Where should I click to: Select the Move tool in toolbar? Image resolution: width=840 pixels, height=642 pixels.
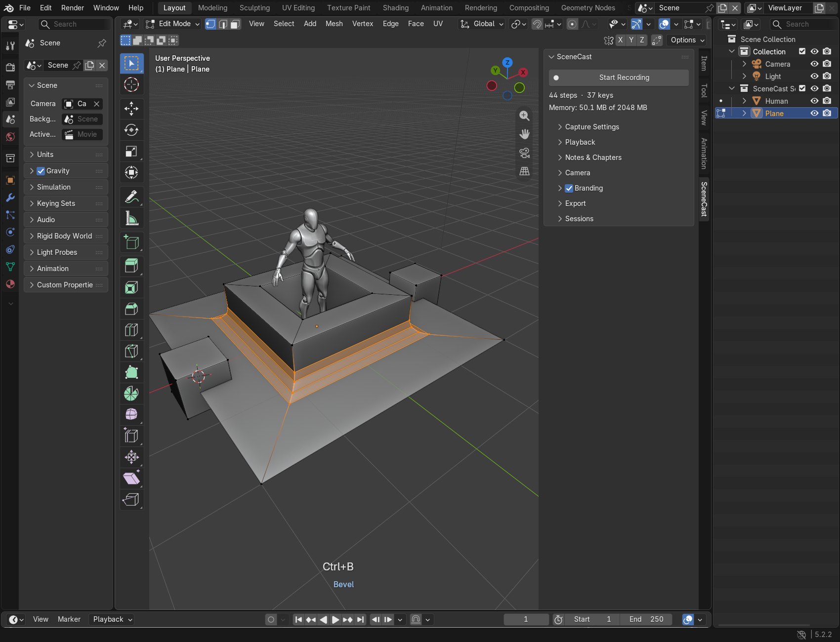(x=131, y=108)
